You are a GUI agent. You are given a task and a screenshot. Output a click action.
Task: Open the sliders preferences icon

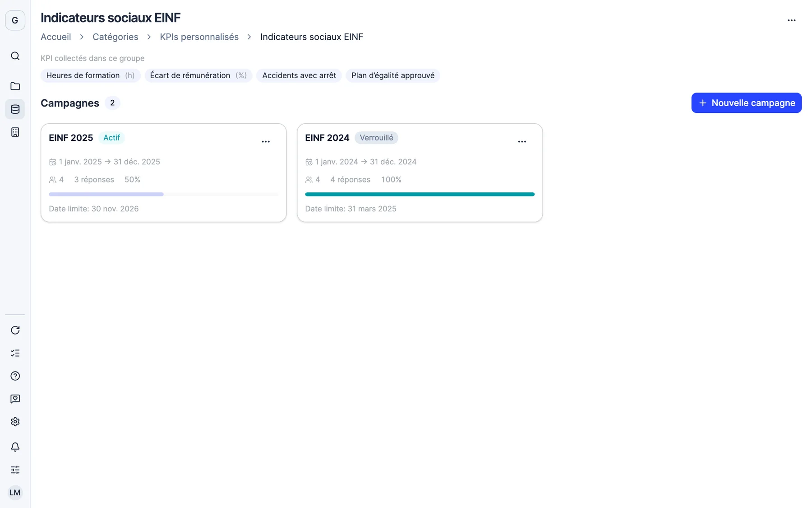pos(15,470)
